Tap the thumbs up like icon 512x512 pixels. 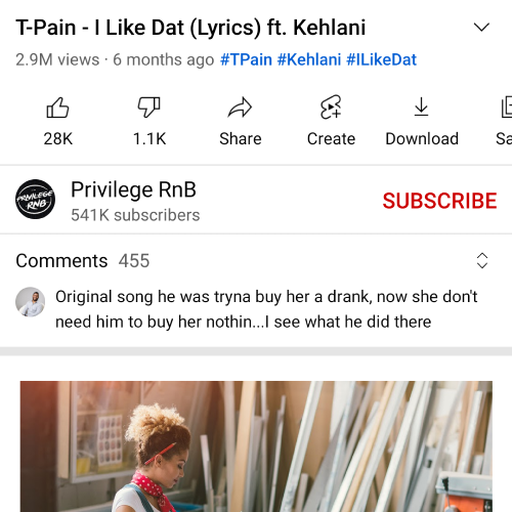click(x=58, y=108)
